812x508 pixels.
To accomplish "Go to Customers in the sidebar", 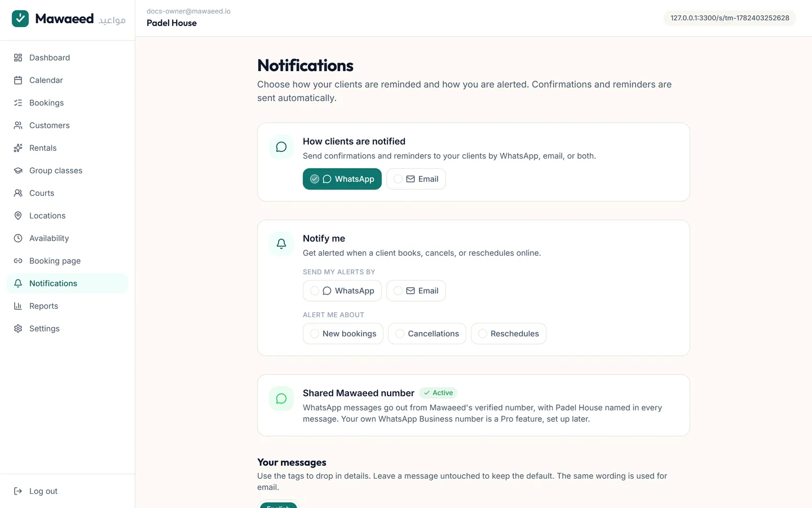I will [68, 125].
